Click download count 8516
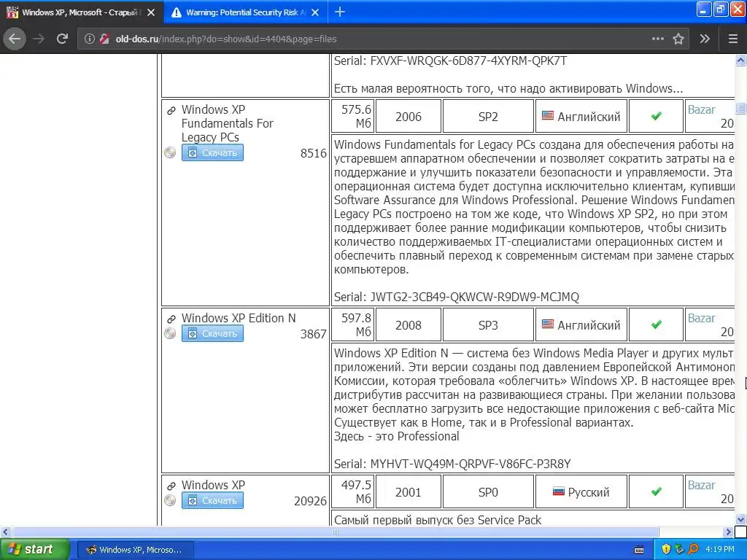747x560 pixels. (314, 153)
